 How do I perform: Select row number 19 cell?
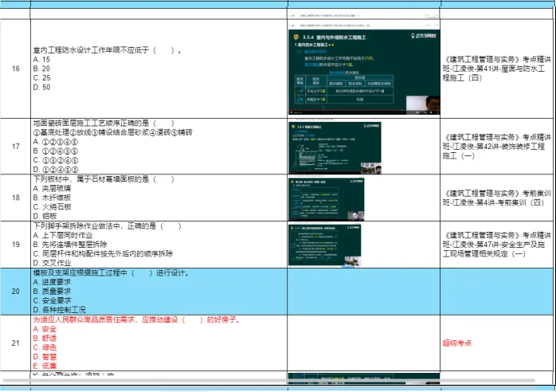15,245
